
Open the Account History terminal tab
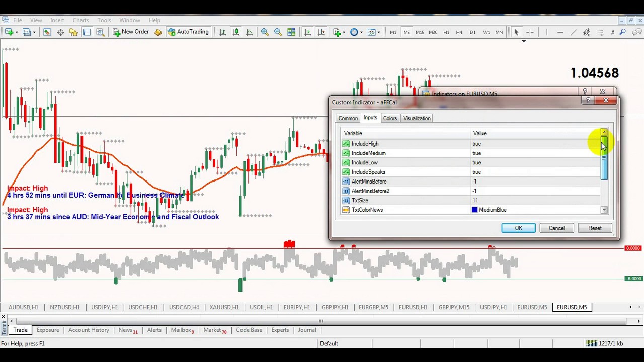89,330
